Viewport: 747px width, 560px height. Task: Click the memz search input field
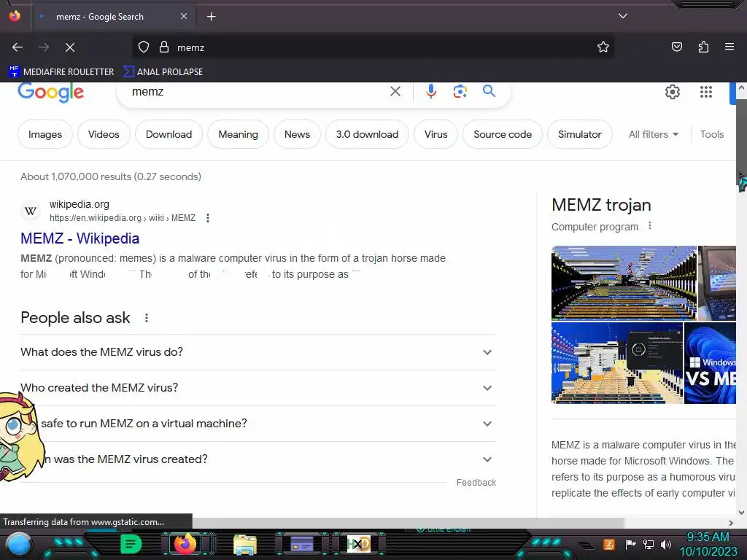coord(258,92)
